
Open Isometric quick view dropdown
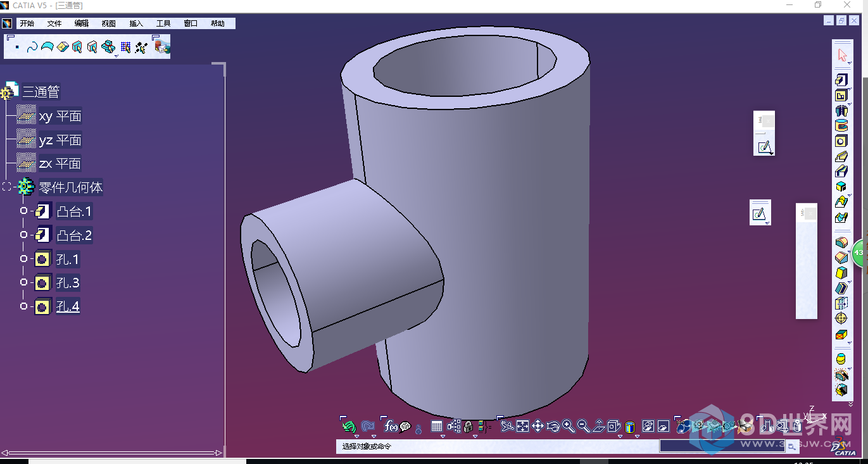(x=620, y=436)
